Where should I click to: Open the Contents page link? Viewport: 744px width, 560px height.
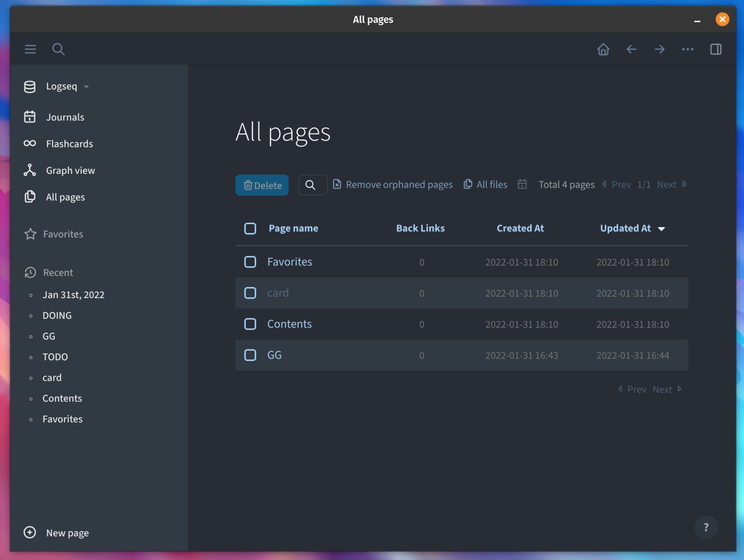(289, 324)
